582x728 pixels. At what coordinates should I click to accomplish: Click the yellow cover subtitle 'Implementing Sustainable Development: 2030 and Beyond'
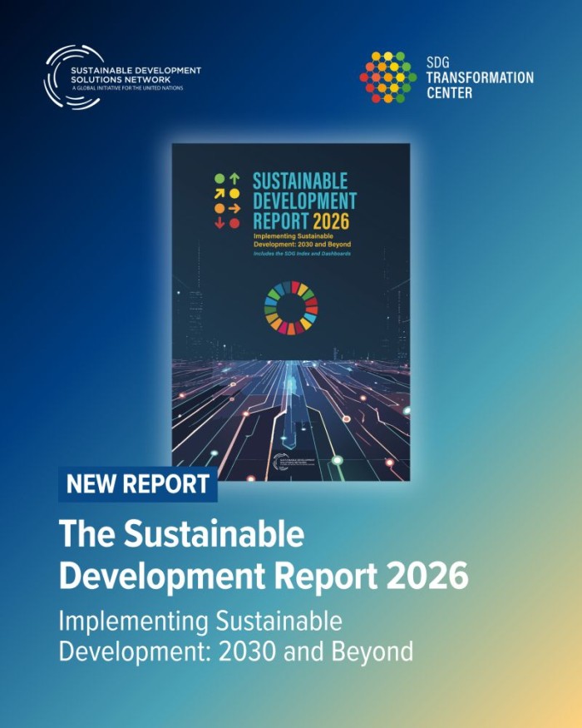[x=302, y=240]
